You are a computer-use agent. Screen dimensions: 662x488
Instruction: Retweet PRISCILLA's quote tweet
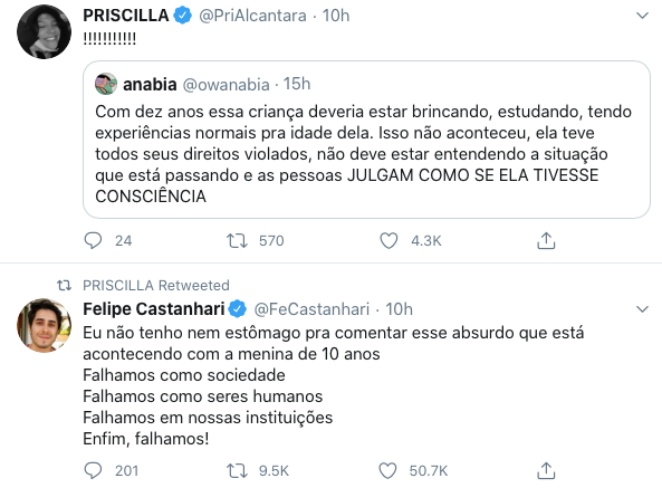pyautogui.click(x=240, y=240)
